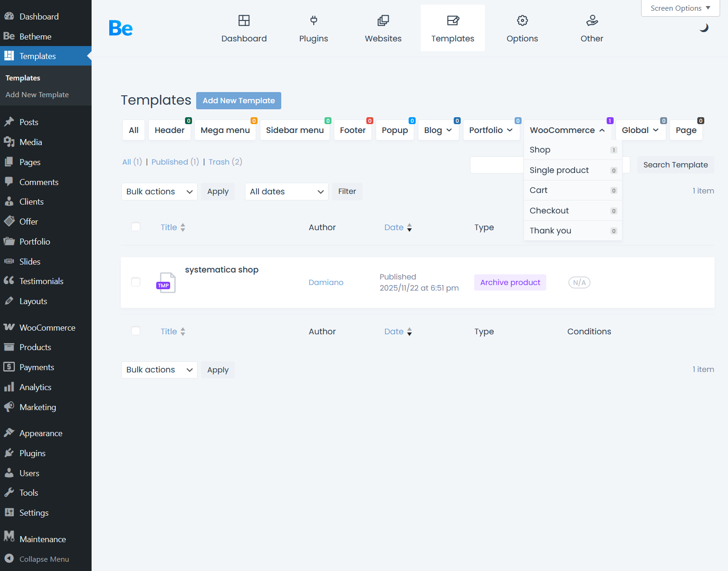
Task: Open the All dates dropdown
Action: 286,192
